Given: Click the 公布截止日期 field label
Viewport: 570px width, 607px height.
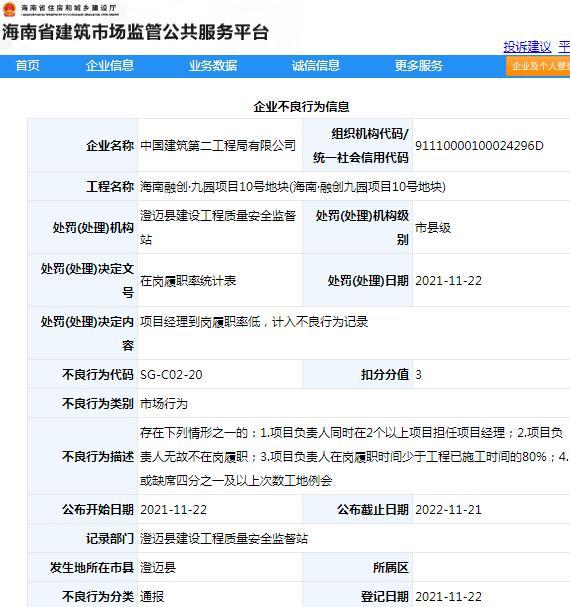Looking at the screenshot, I should coord(373,509).
